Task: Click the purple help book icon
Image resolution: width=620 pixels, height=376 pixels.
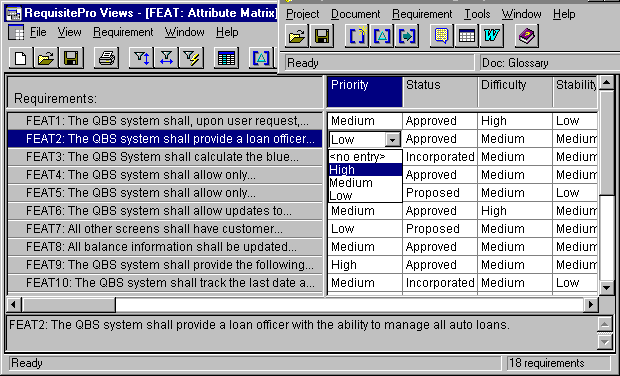Action: click(527, 36)
